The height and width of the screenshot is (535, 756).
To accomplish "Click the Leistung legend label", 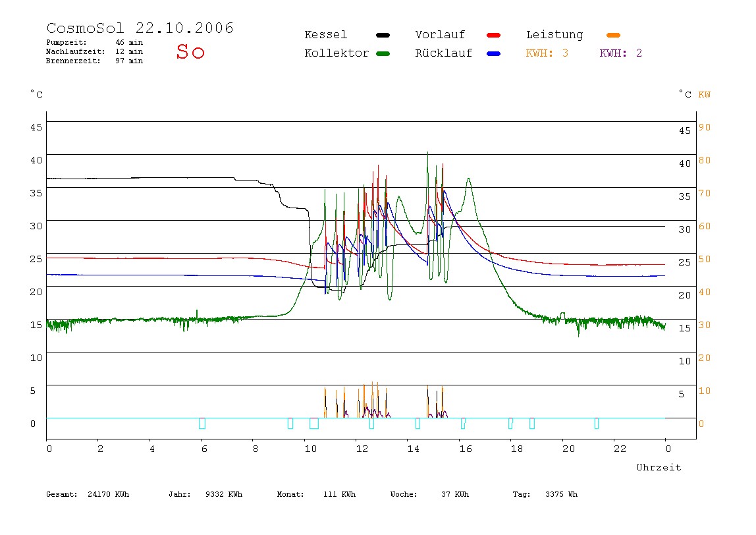I will tap(554, 35).
